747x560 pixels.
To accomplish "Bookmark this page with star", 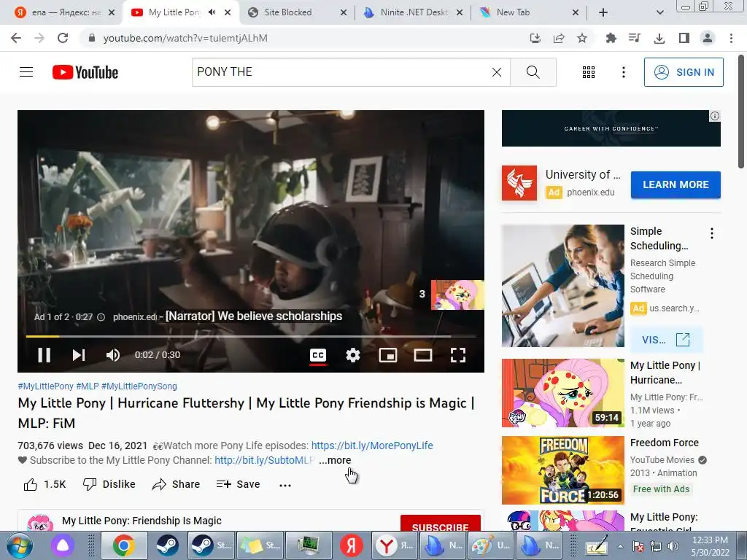I will [581, 38].
